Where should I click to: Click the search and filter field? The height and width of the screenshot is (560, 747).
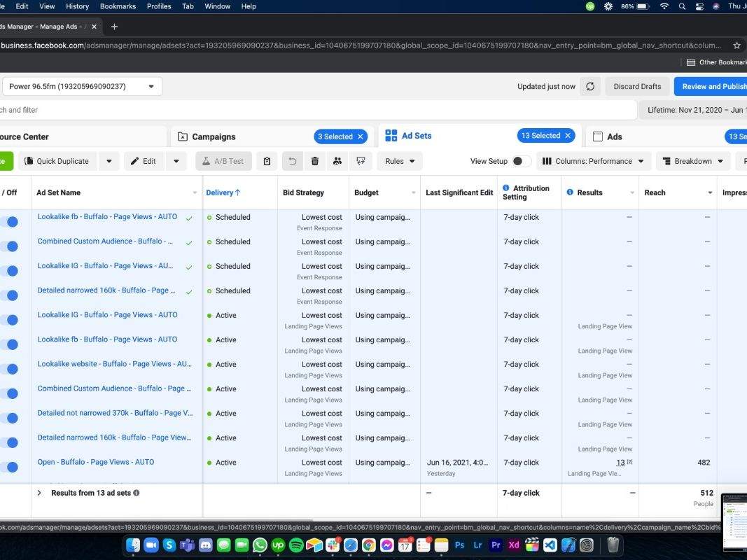tap(319, 110)
